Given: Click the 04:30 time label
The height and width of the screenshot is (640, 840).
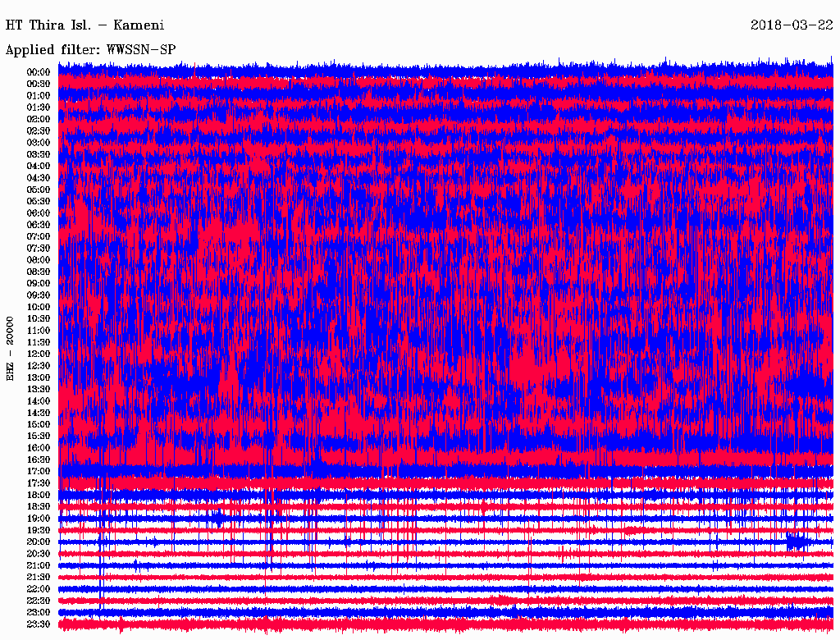Looking at the screenshot, I should (39, 178).
